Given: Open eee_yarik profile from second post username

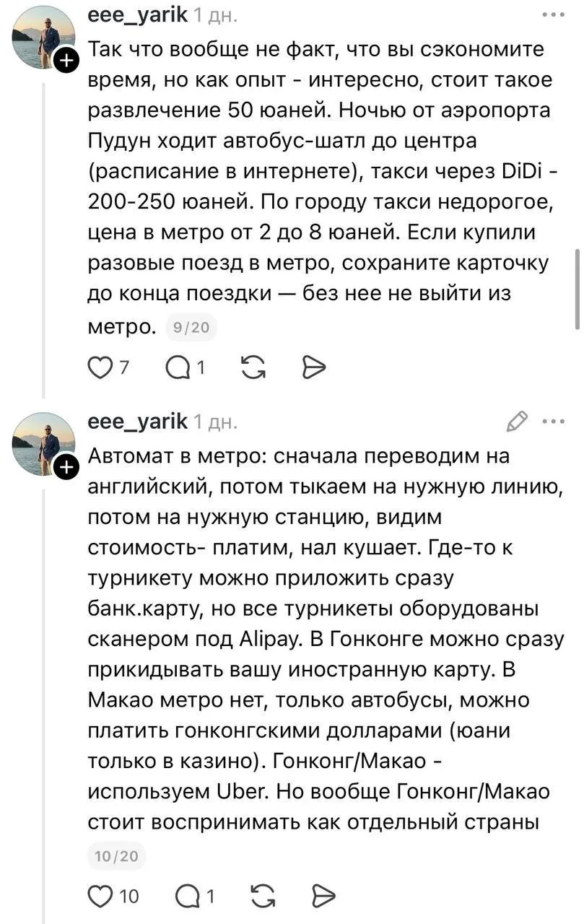Looking at the screenshot, I should tap(137, 420).
